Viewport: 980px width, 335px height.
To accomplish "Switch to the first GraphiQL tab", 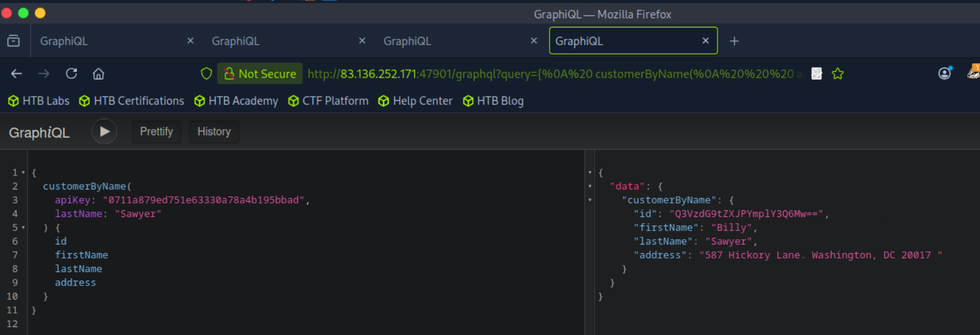I will pos(110,41).
